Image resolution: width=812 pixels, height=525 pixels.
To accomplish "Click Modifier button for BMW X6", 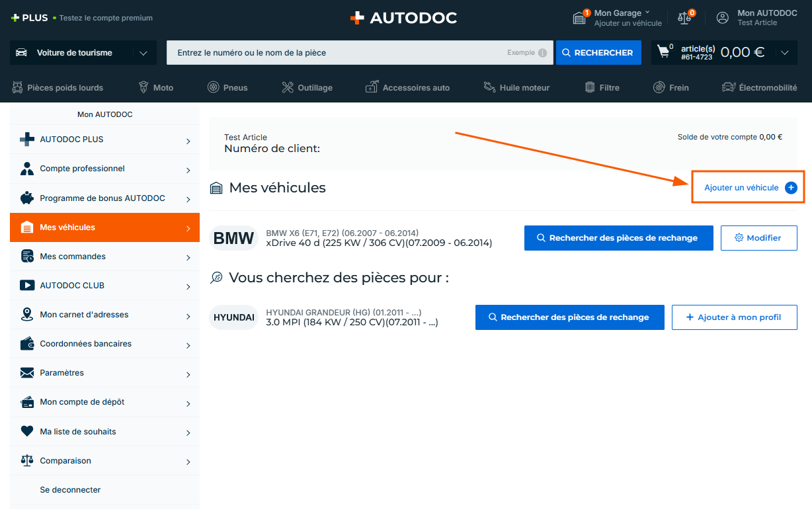I will pyautogui.click(x=758, y=238).
